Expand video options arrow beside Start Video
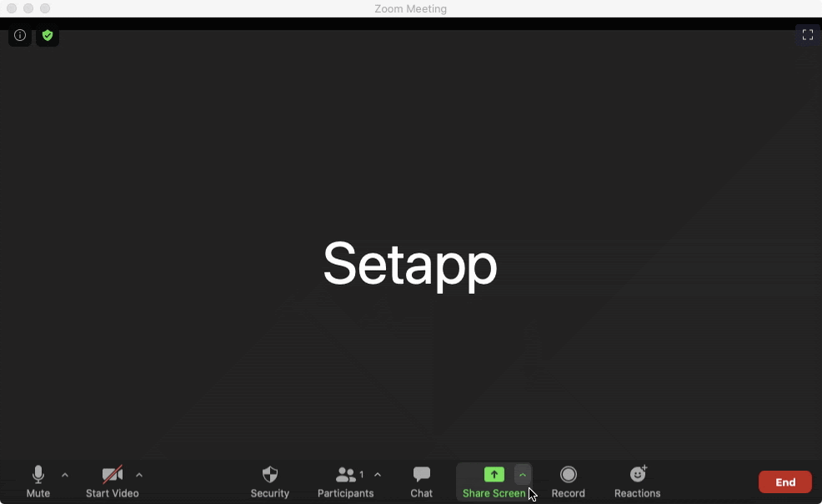Screen dimensions: 822x504 [x=139, y=475]
